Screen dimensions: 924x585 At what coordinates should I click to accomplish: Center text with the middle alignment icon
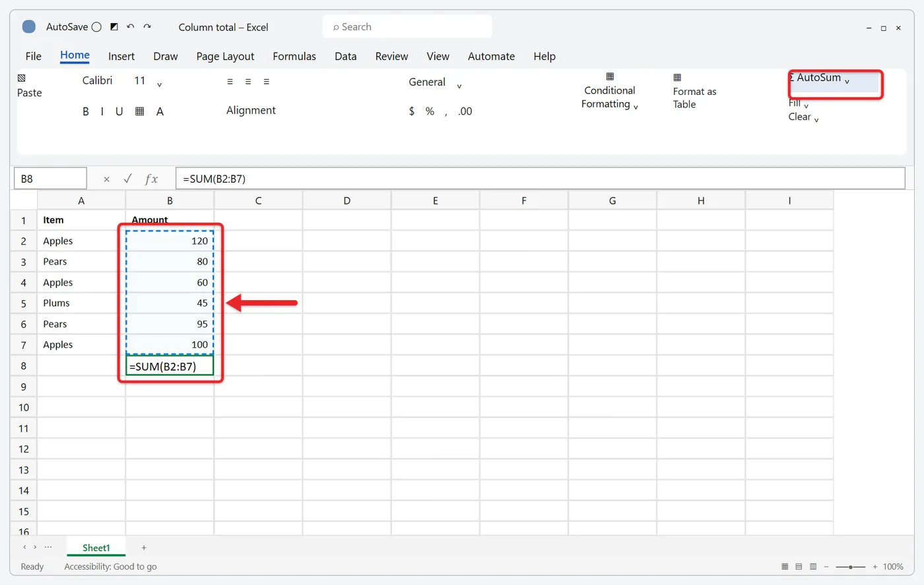coord(248,82)
